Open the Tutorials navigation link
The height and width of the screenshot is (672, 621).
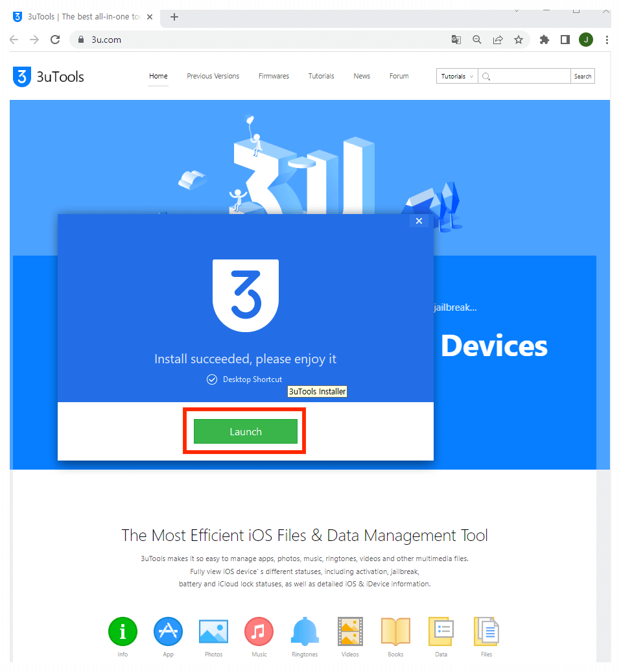(322, 76)
